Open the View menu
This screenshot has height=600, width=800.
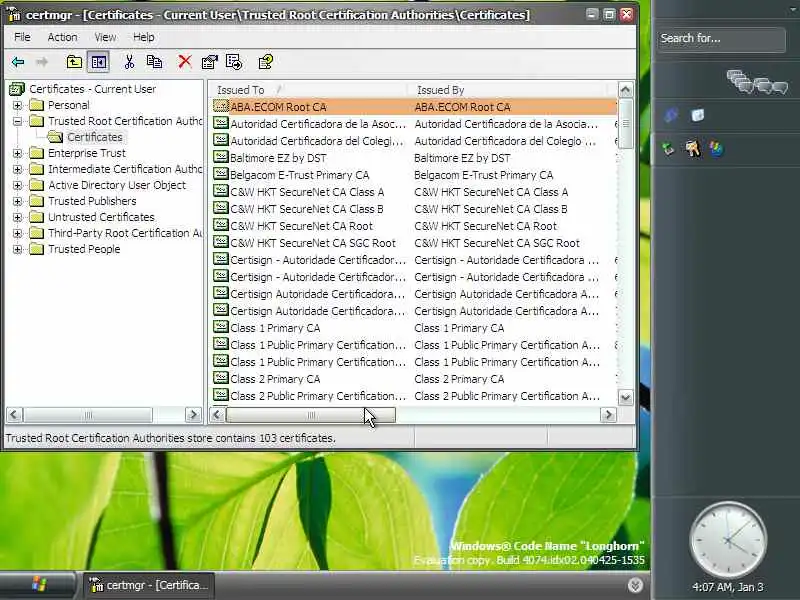coord(105,37)
